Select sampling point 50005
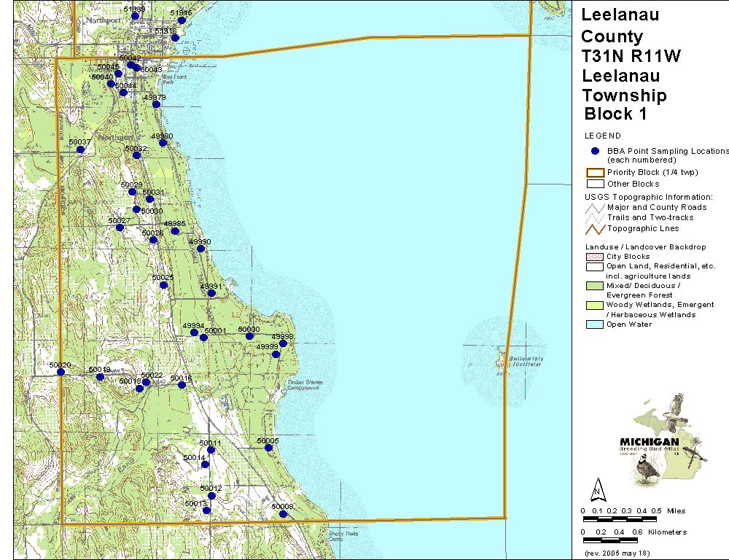Screen dimensions: 729x560 [268, 448]
